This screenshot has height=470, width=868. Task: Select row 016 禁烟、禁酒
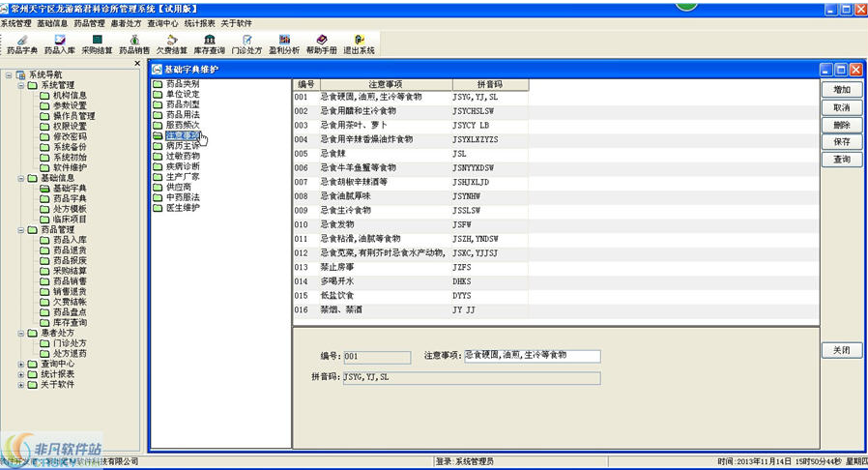tap(410, 310)
